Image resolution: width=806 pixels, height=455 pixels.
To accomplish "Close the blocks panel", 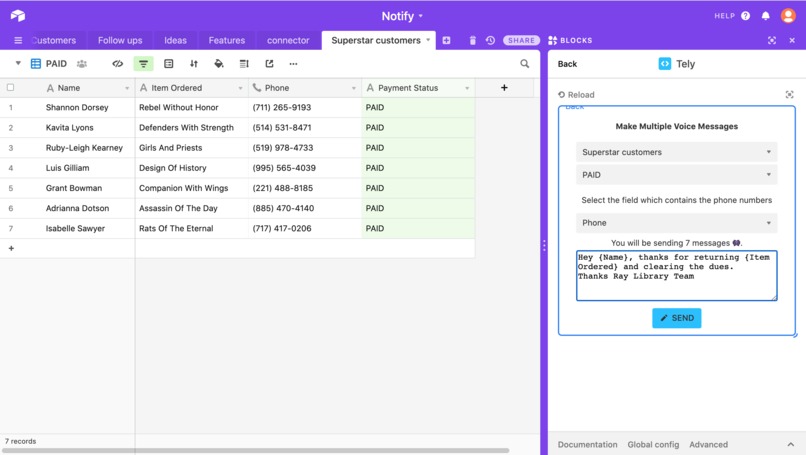I will click(x=792, y=40).
